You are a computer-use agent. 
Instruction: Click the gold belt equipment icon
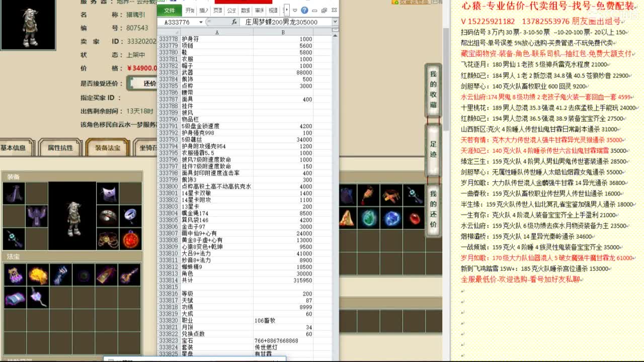point(108,239)
